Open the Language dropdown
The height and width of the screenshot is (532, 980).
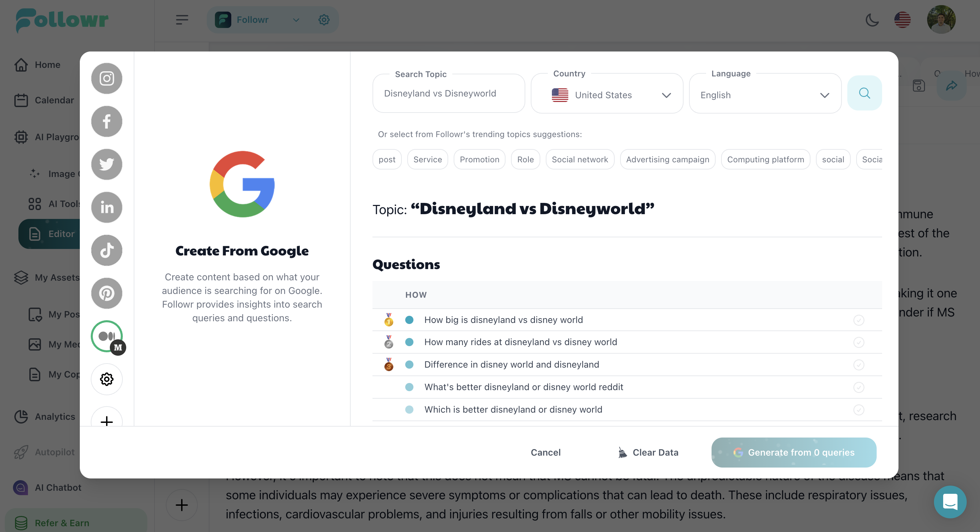point(824,95)
